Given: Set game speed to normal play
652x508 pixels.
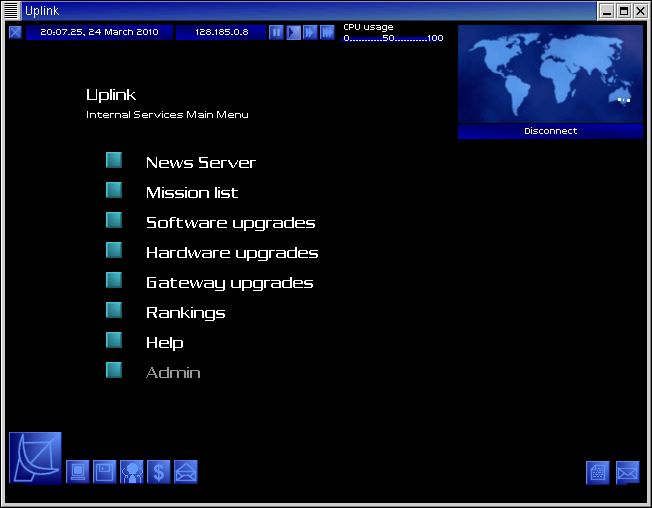Looking at the screenshot, I should tap(293, 32).
